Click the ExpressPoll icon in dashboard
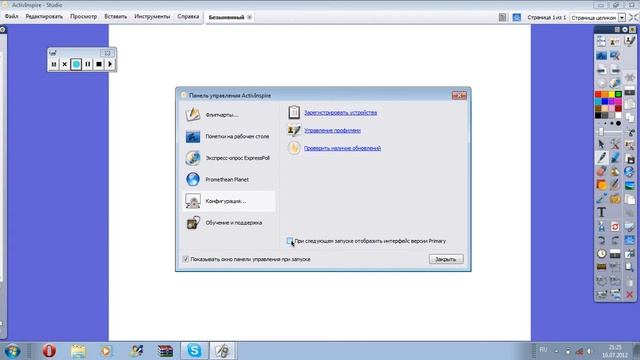Image resolution: width=640 pixels, height=360 pixels. [x=192, y=158]
